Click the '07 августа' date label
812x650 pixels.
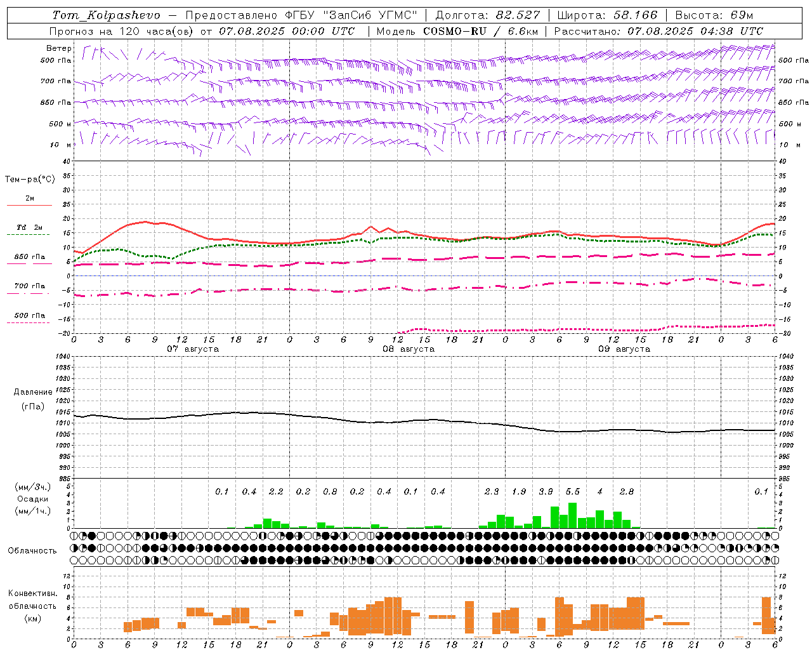(x=193, y=349)
